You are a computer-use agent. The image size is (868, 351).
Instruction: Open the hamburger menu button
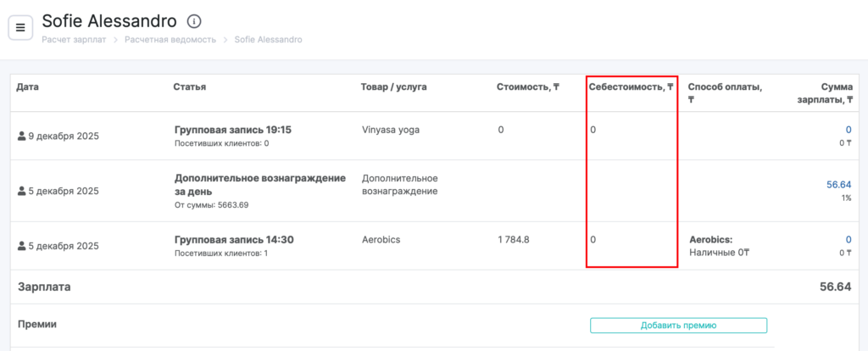(x=20, y=28)
